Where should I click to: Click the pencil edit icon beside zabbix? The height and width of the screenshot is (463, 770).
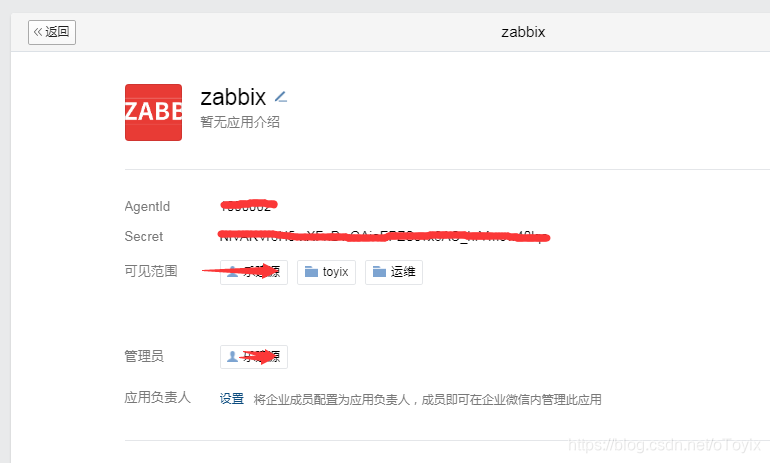[281, 97]
